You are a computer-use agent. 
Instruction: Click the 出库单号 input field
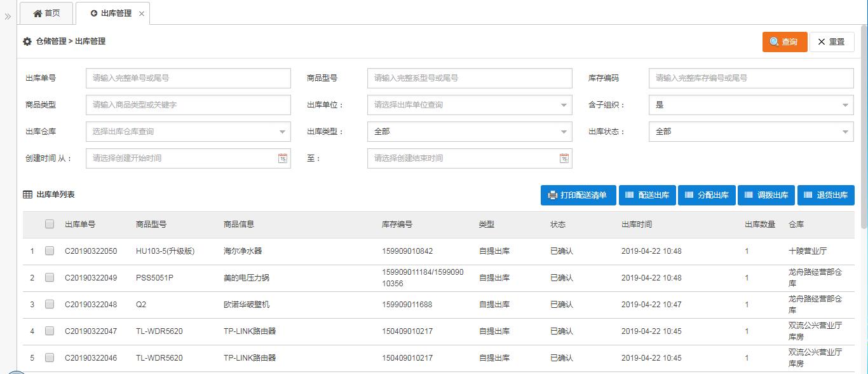click(x=188, y=78)
